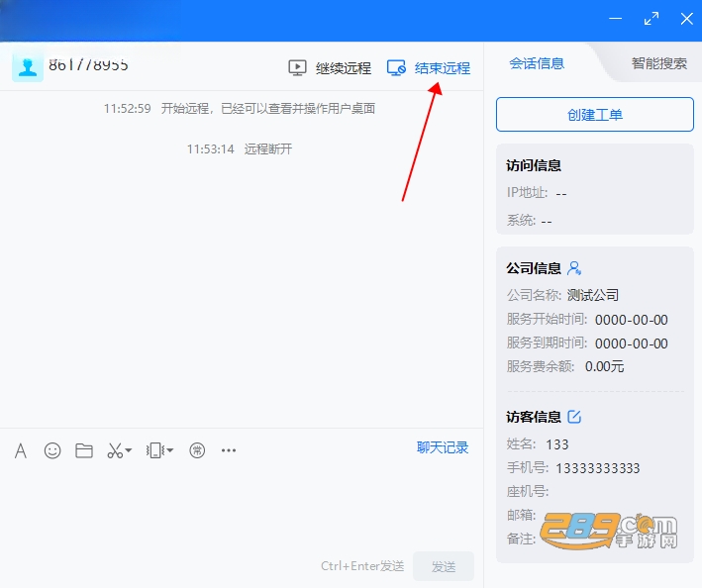Click the 座机号 field label
This screenshot has width=702, height=588.
pos(528,491)
